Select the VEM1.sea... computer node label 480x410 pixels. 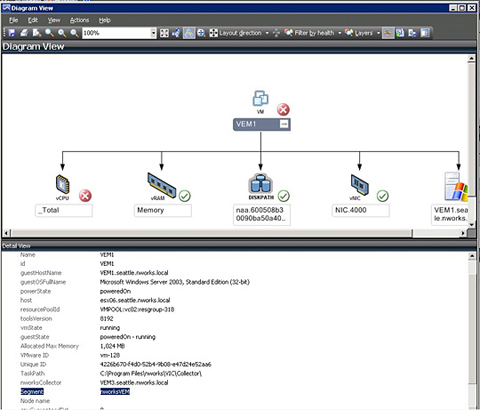450,215
